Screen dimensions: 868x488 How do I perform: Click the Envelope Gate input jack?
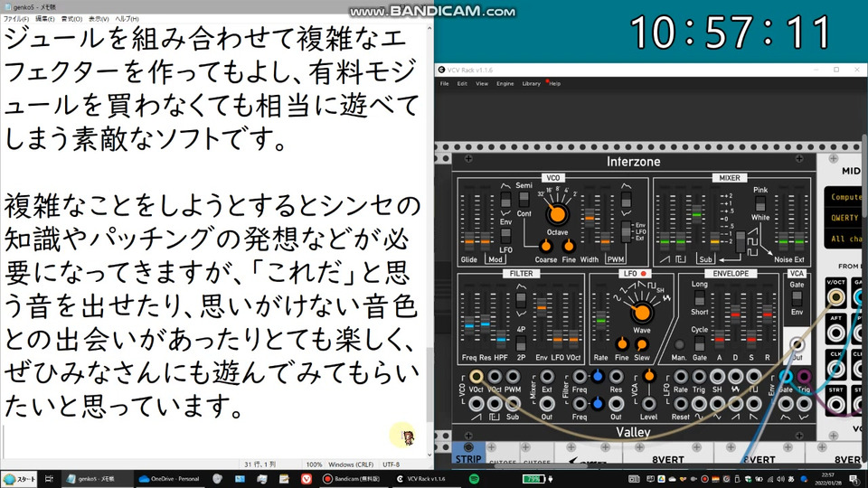(x=786, y=377)
